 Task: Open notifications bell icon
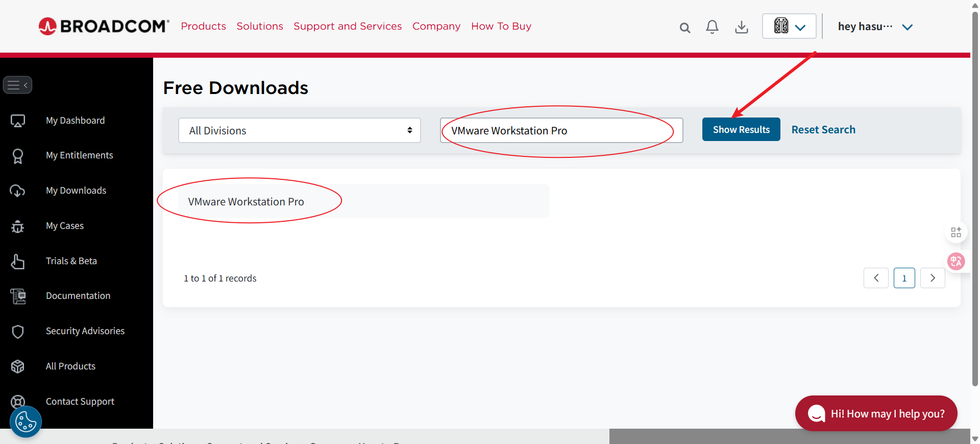pyautogui.click(x=712, y=27)
